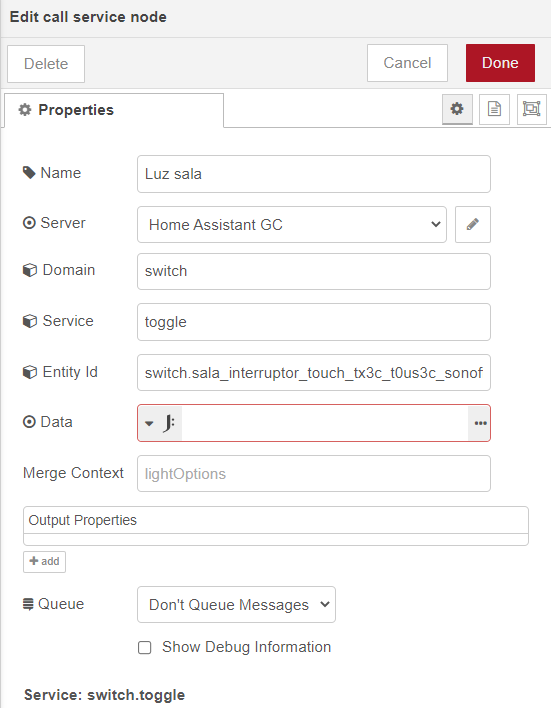
Task: Click the Cancel button
Action: coord(407,63)
